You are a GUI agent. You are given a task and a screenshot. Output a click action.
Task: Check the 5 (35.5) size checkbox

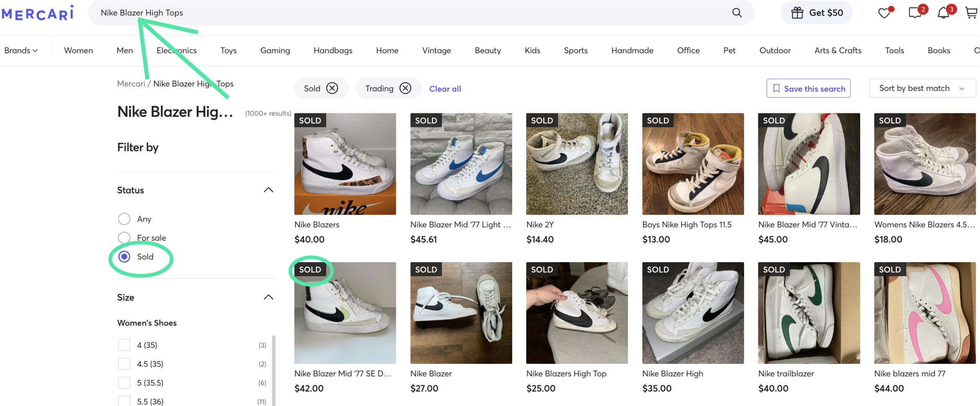pos(124,383)
